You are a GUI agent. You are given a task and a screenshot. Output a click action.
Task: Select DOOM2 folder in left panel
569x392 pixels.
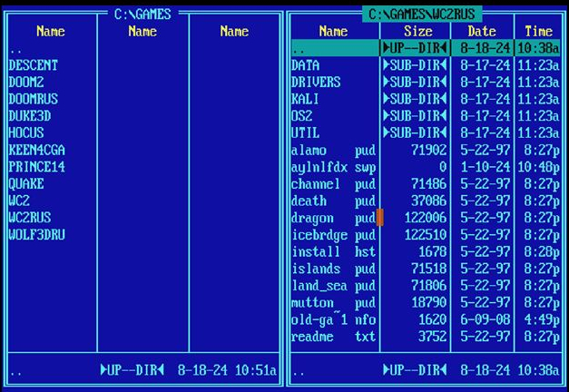tap(26, 83)
